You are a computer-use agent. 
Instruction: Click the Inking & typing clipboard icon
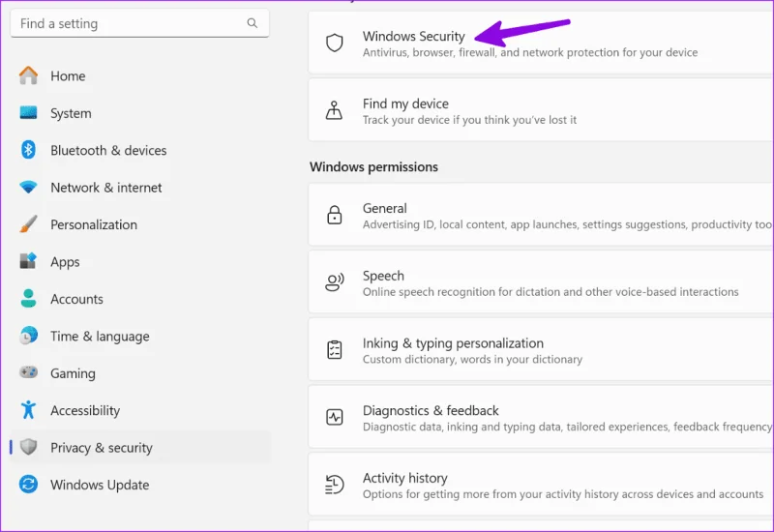[x=335, y=349]
